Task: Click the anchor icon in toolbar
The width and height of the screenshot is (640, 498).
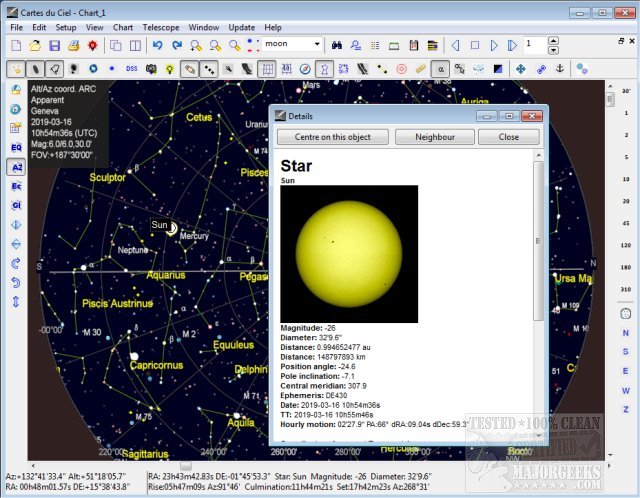Action: [560, 69]
